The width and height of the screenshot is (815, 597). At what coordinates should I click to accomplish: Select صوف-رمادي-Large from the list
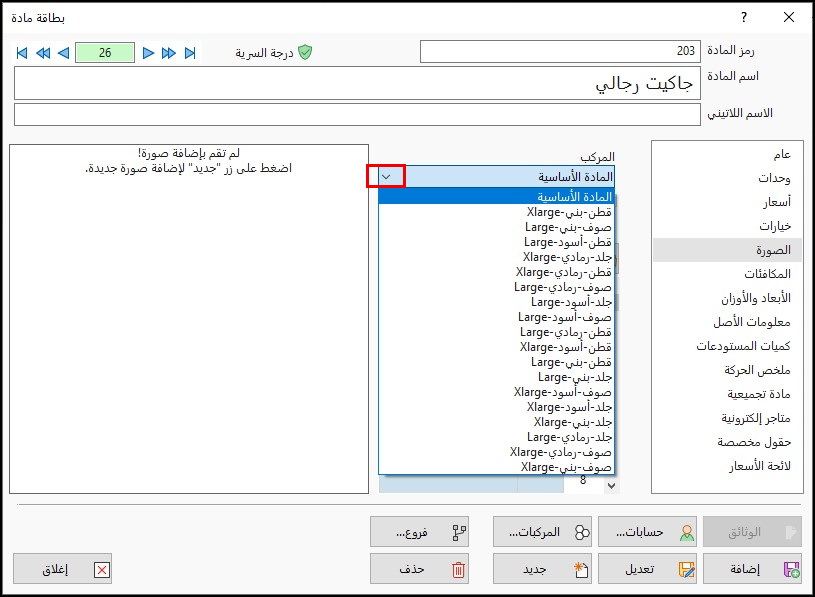(496, 287)
